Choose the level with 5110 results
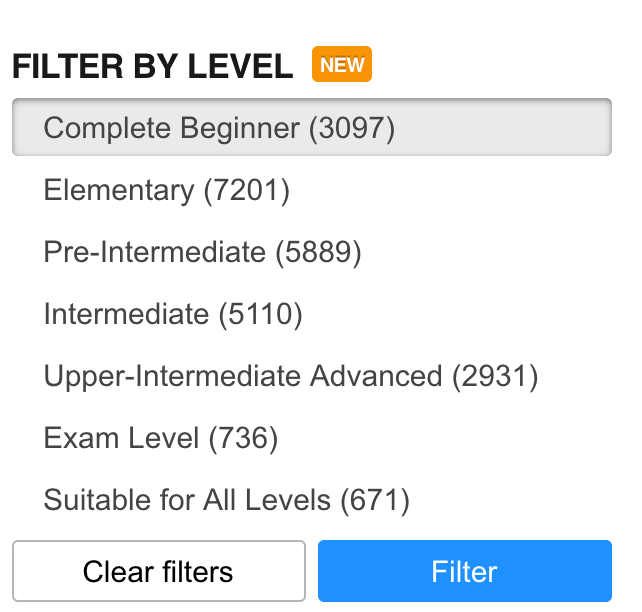 (173, 314)
